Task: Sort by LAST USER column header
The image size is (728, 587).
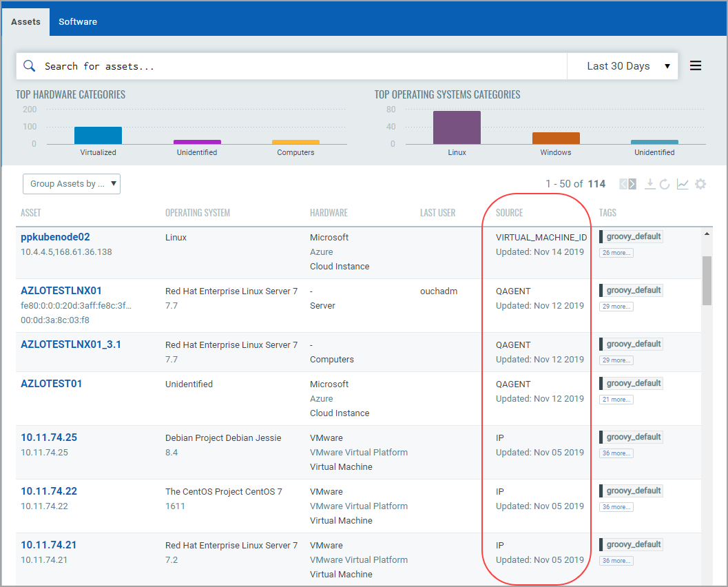Action: click(x=438, y=213)
